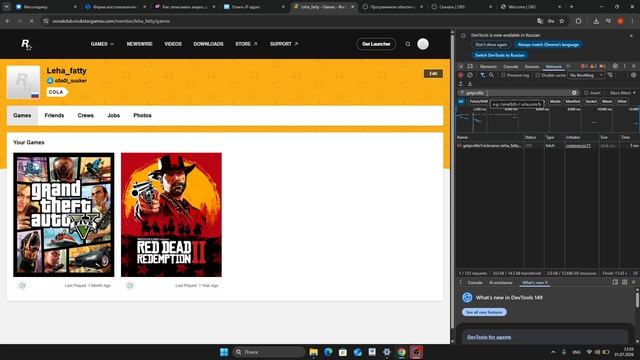Select the getprofile request row in Network

point(547,146)
